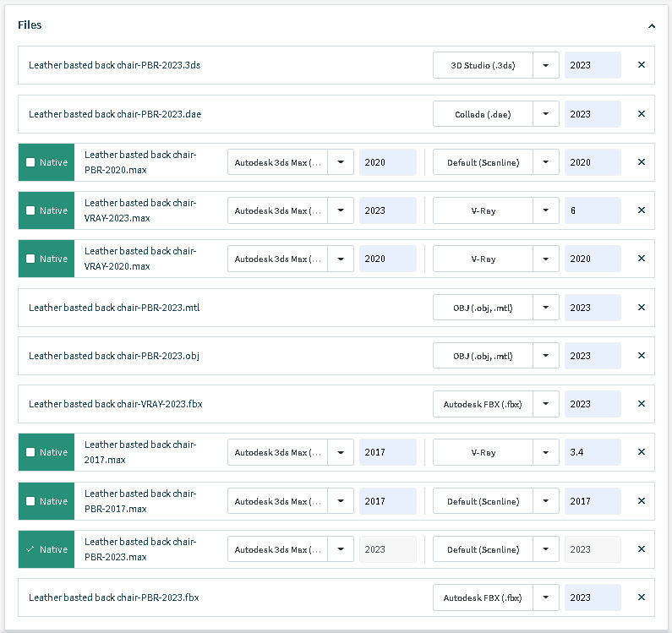
Task: Mark VRAY-2023.max as Native
Action: click(x=31, y=210)
